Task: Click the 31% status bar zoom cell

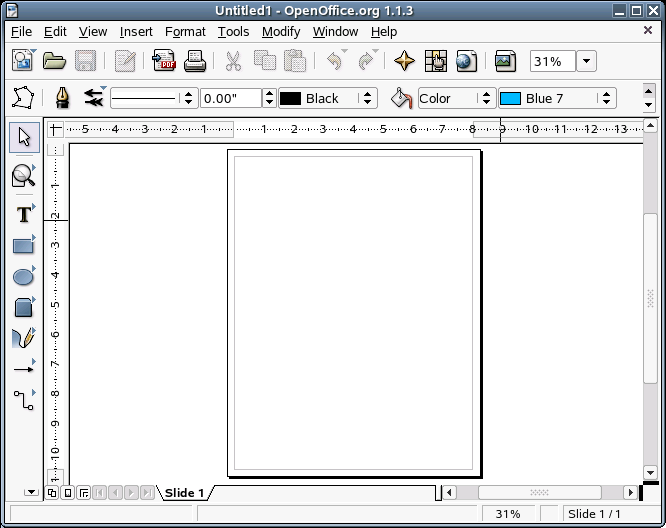Action: 508,514
